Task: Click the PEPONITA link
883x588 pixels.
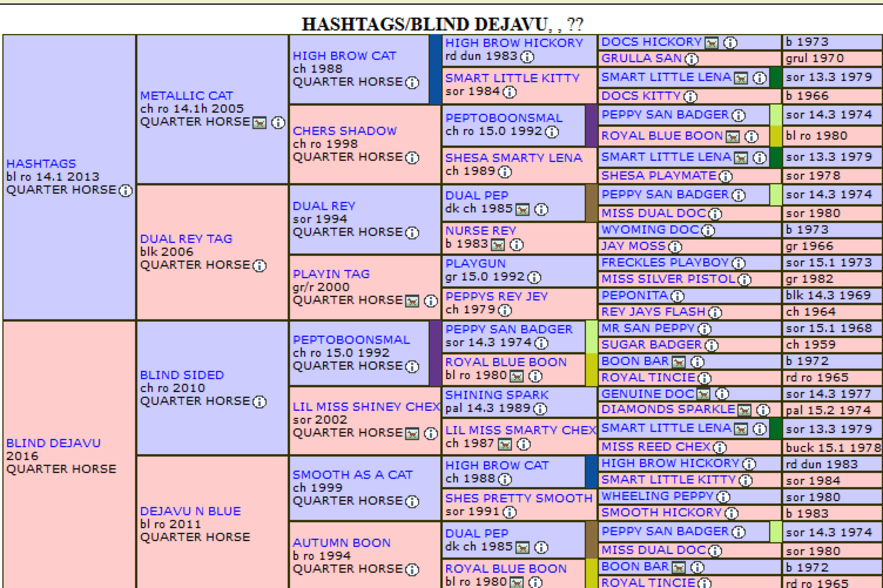Action: point(635,295)
